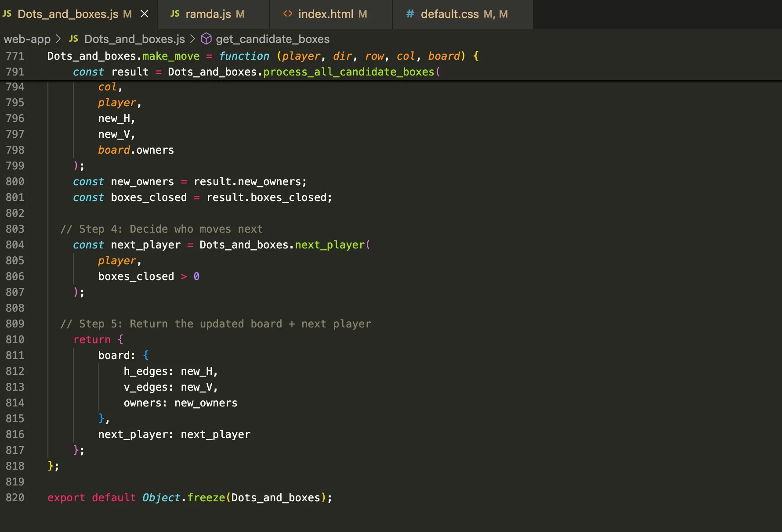Screen dimensions: 782x532
Task: Click 'player,' argument on line 795
Action: pyautogui.click(x=119, y=103)
